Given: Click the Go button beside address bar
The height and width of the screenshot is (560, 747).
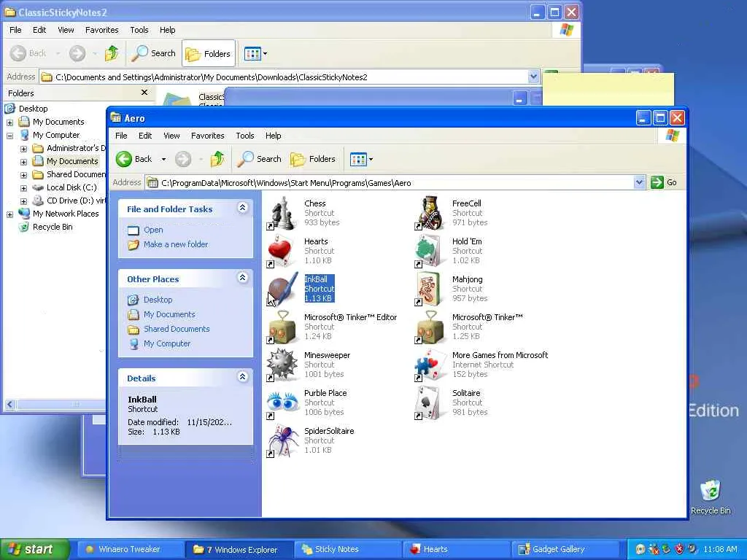Looking at the screenshot, I should (x=664, y=182).
